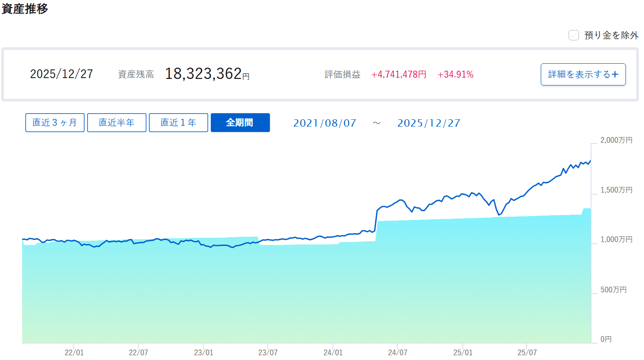The width and height of the screenshot is (644, 360).
Task: Click the +34.91% gain percentage
Action: coord(455,75)
